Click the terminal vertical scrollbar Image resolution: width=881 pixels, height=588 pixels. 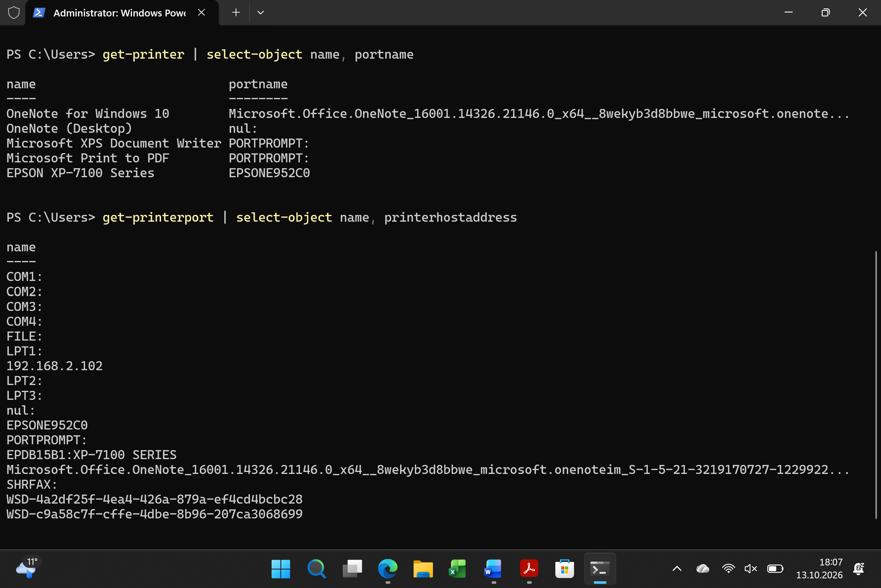coord(876,385)
